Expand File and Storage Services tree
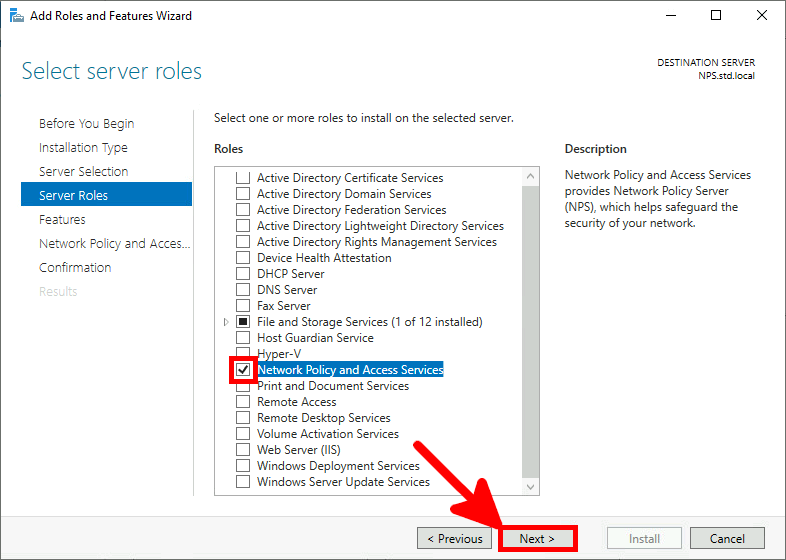Viewport: 786px width, 560px height. (225, 322)
